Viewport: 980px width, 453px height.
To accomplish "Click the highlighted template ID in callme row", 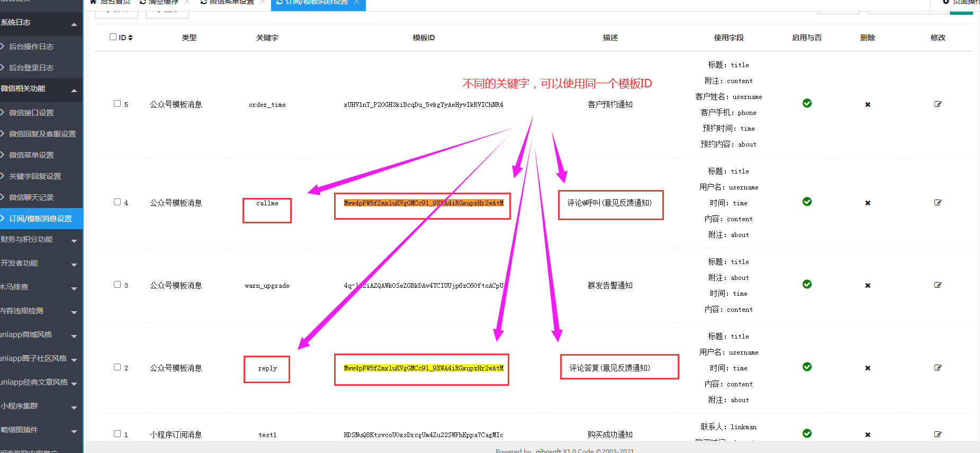I will (x=423, y=203).
